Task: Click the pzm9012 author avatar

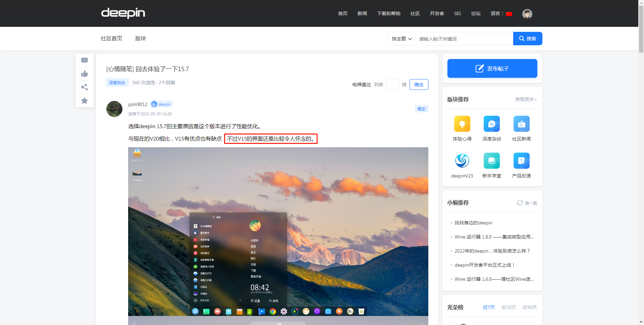Action: pos(114,109)
